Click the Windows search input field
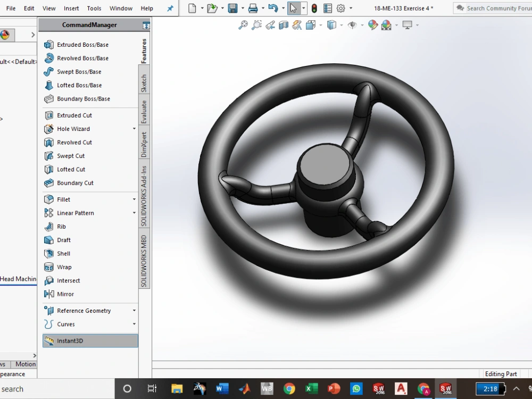 coord(53,389)
